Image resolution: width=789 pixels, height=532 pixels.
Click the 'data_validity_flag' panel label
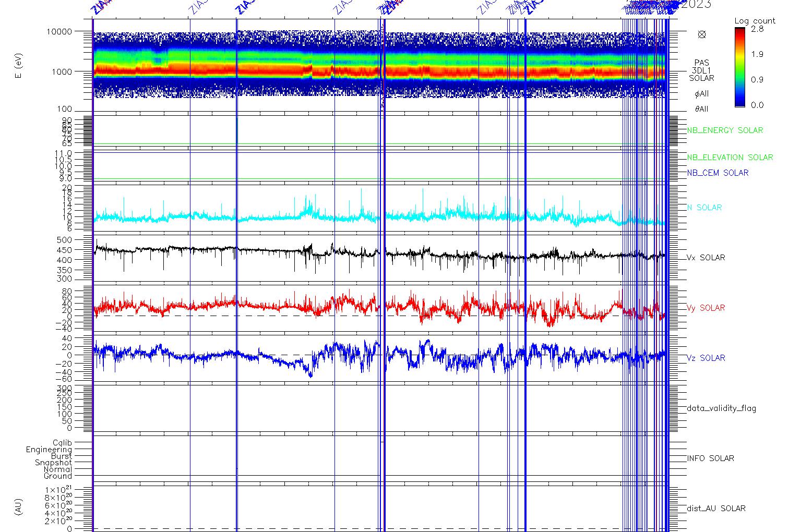[x=722, y=408]
